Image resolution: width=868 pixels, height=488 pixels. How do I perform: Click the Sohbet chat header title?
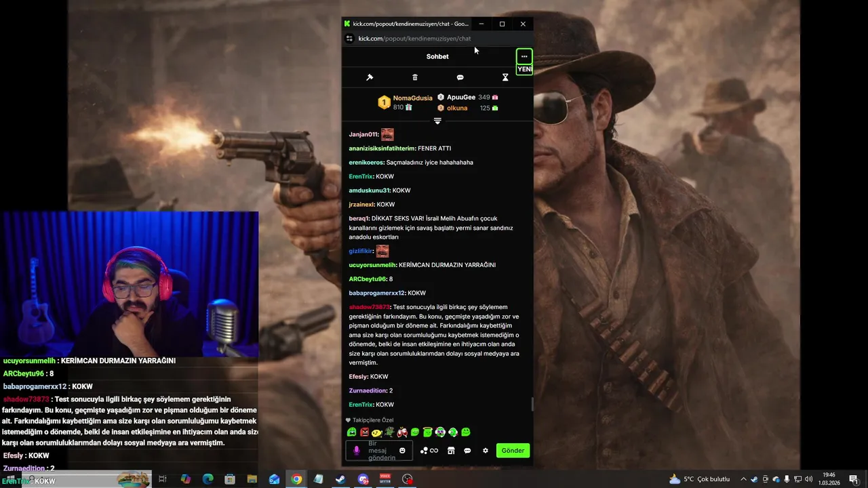coord(437,56)
